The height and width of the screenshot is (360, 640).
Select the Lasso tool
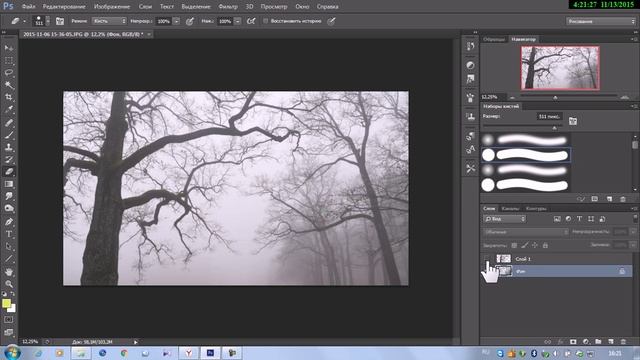click(9, 73)
